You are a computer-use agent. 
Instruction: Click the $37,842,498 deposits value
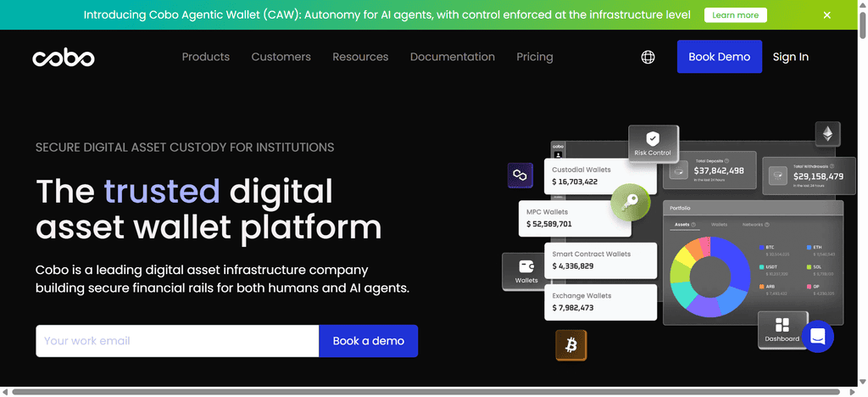click(x=719, y=171)
